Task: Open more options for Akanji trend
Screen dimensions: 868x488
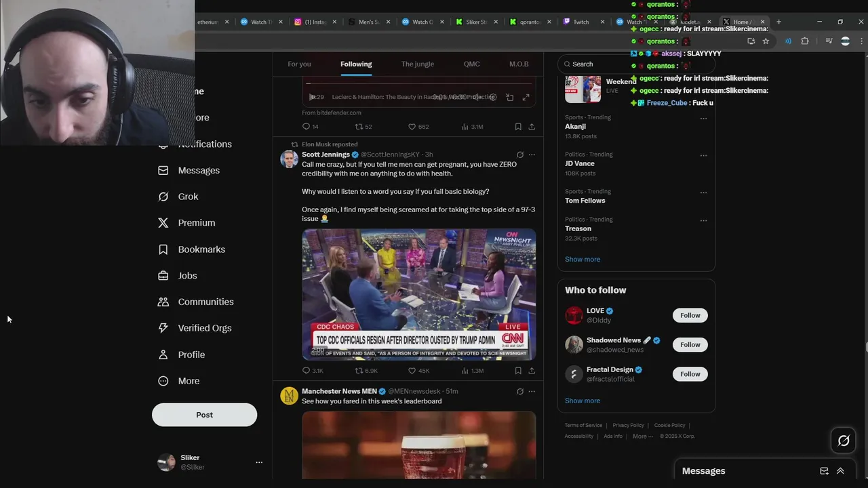Action: [x=703, y=119]
